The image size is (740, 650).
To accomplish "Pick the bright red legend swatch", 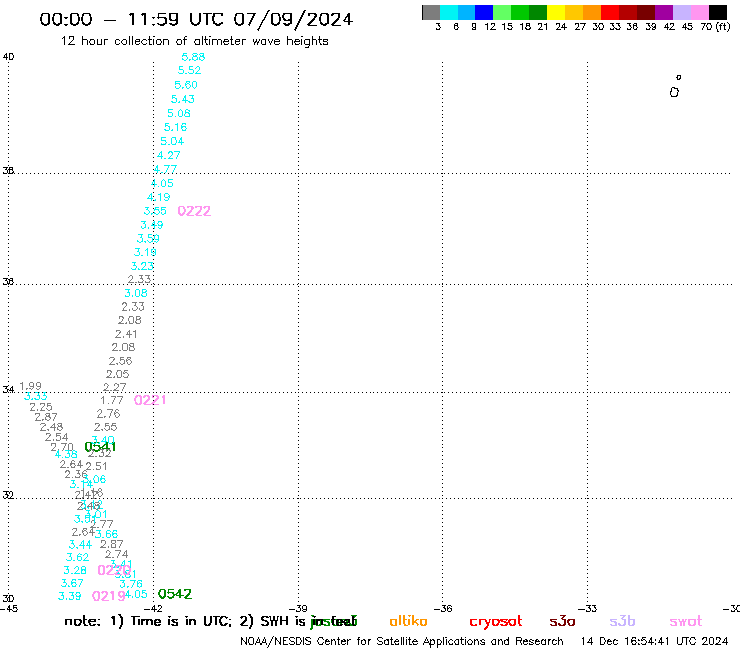I will pos(610,12).
